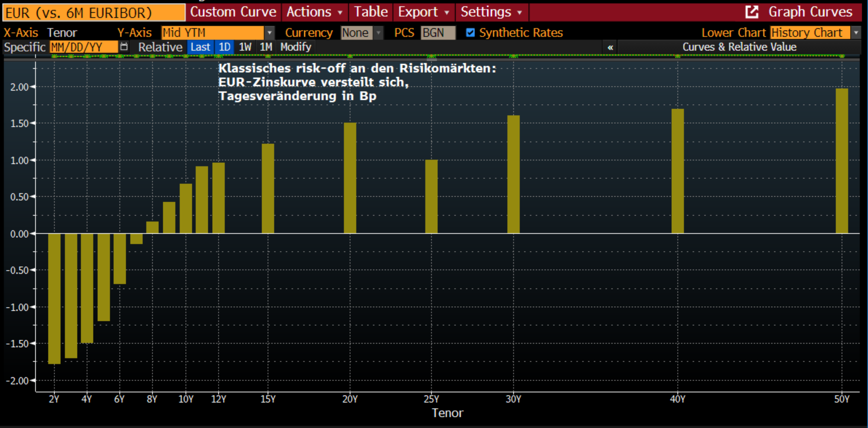This screenshot has width=868, height=428.
Task: Open the Y-Axis Mid YTM dropdown arrow
Action: 270,33
